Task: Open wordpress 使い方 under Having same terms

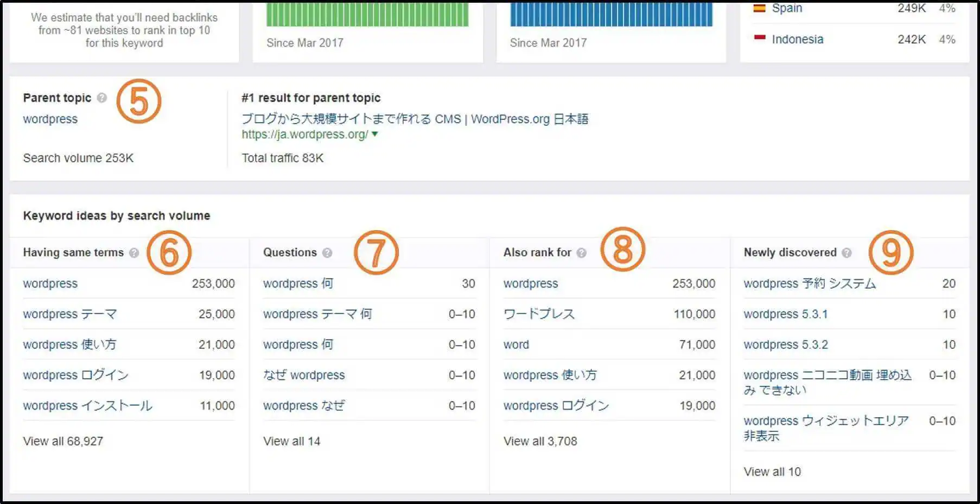Action: pyautogui.click(x=69, y=344)
